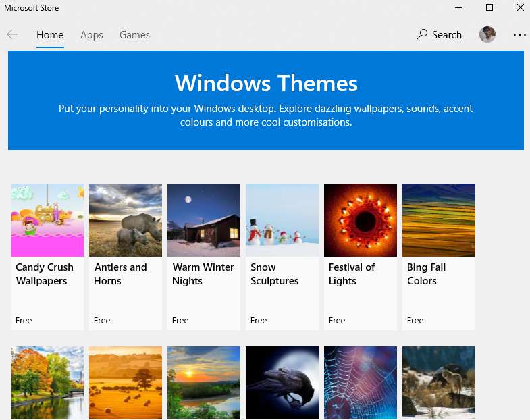Open the autumn park river theme thumbnail
Image resolution: width=530 pixels, height=420 pixels.
(47, 383)
